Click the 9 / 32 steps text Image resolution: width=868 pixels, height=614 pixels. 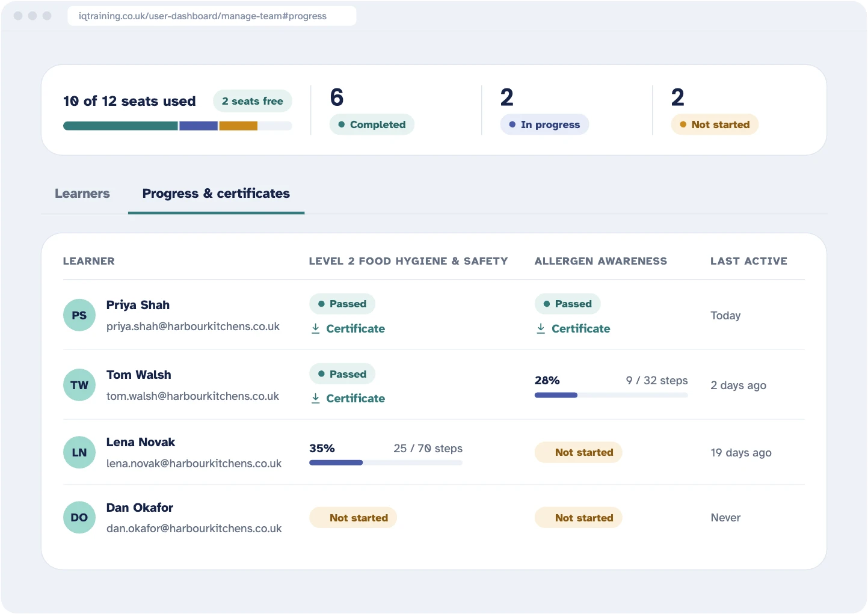click(x=657, y=381)
